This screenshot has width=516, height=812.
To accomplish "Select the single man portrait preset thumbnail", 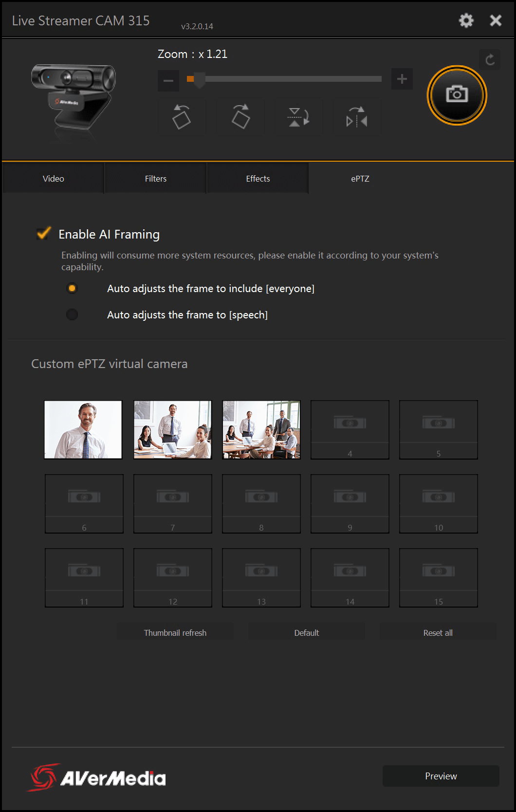I will coord(83,429).
